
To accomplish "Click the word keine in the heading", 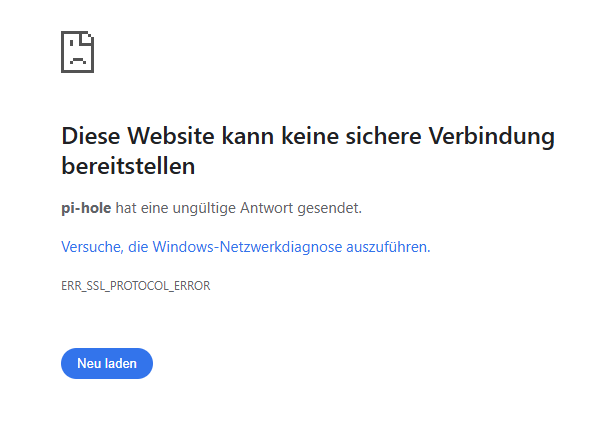I will [x=309, y=136].
